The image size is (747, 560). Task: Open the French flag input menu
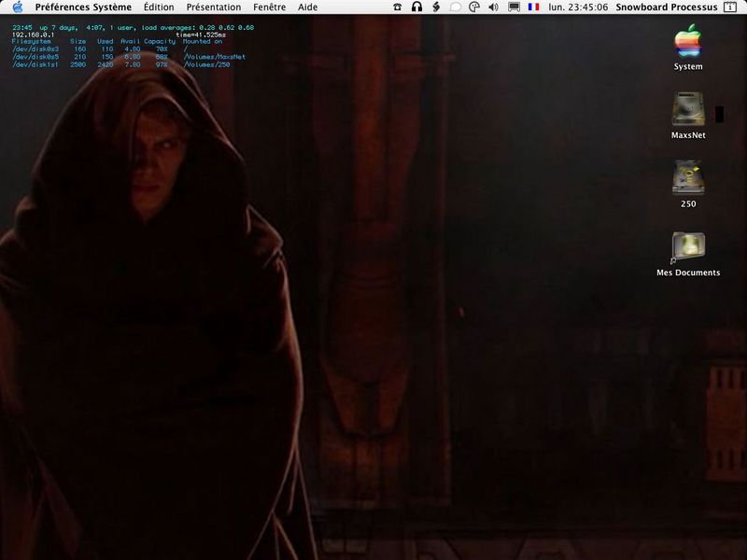click(x=533, y=7)
